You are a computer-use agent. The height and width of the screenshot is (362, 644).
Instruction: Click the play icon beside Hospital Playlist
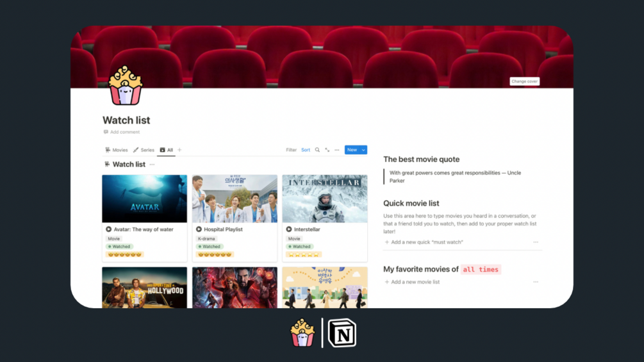[199, 229]
